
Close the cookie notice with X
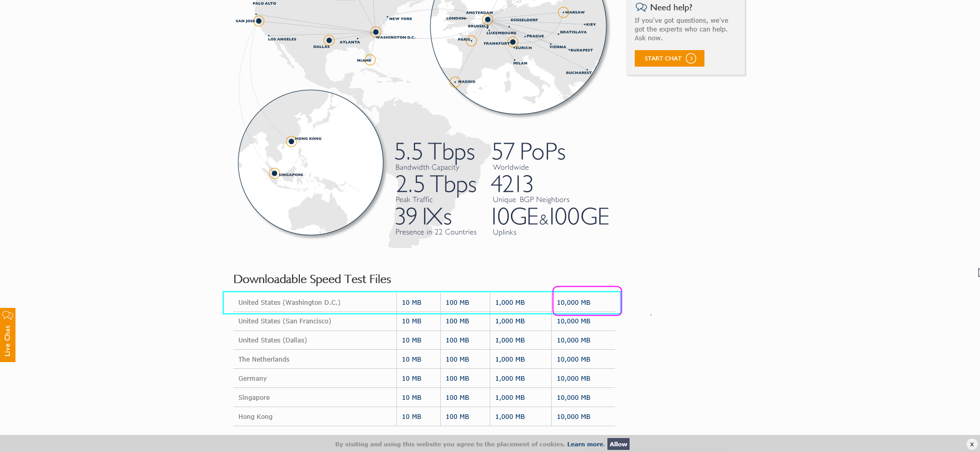[971, 444]
